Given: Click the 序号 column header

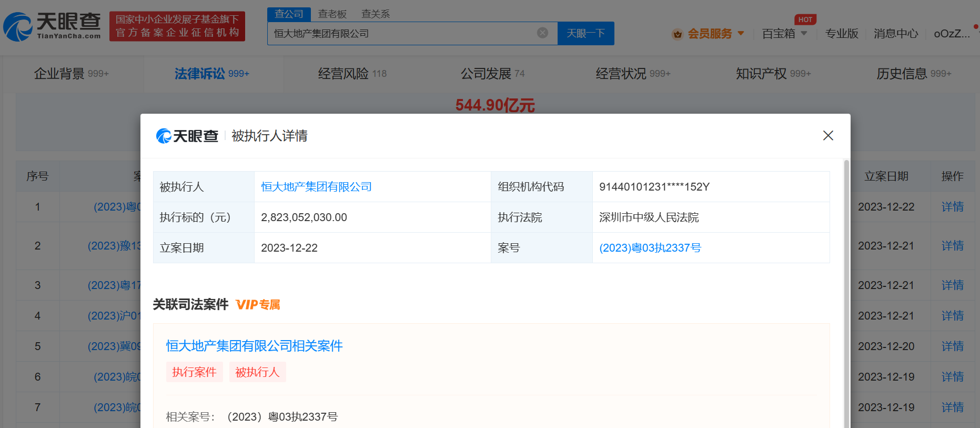Looking at the screenshot, I should tap(37, 176).
